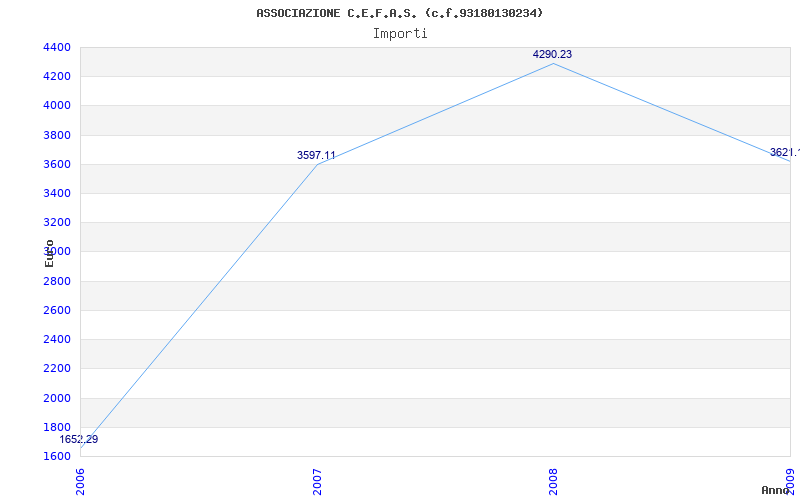Click the partially visible 3621 data label
The image size is (800, 500).
785,152
